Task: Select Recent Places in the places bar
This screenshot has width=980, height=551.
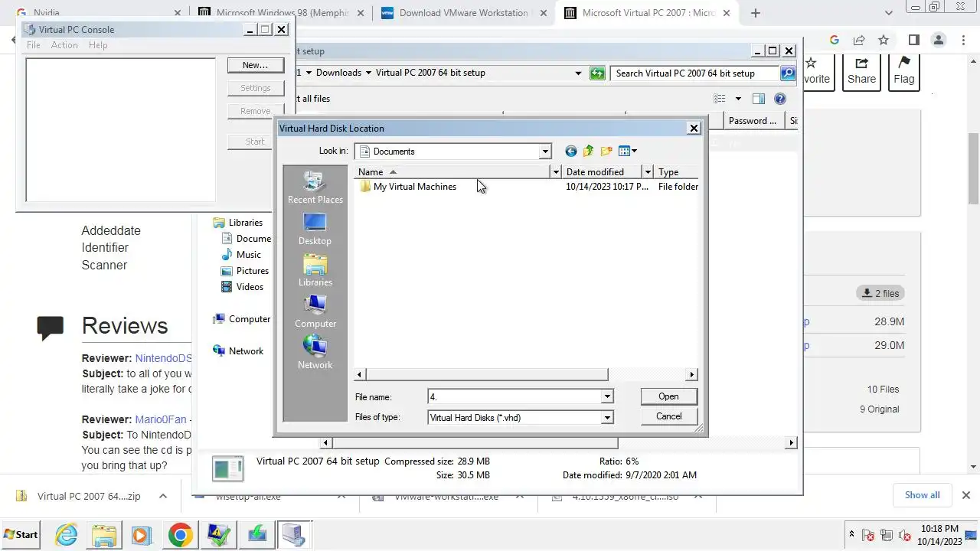Action: [x=315, y=187]
